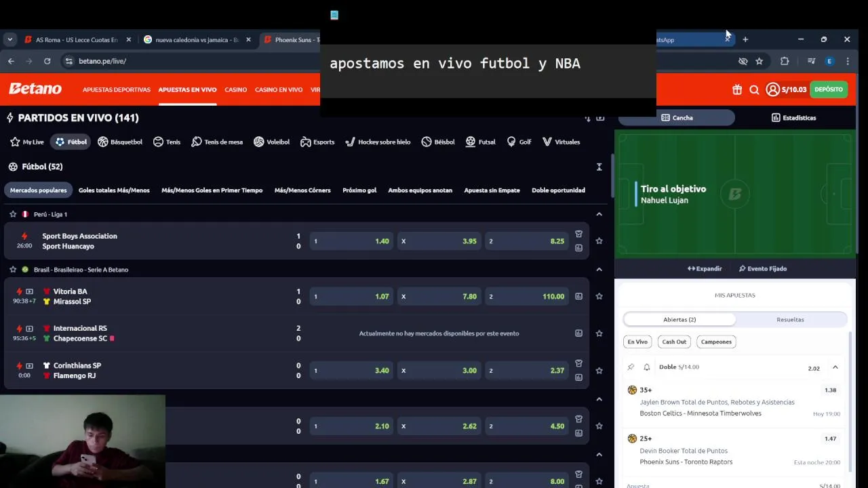Screen dimensions: 868x488
Task: Switch to the Estadísticas tab
Action: [793, 118]
